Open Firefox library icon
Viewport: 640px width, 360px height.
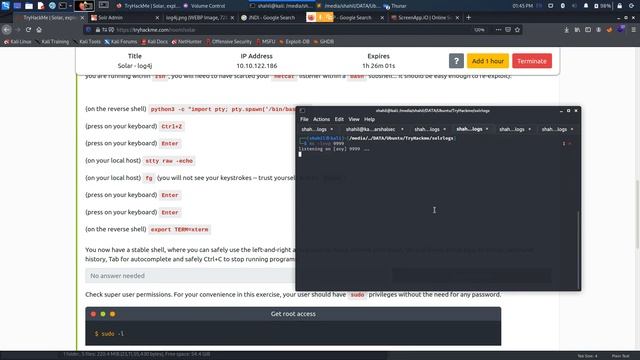(x=577, y=29)
